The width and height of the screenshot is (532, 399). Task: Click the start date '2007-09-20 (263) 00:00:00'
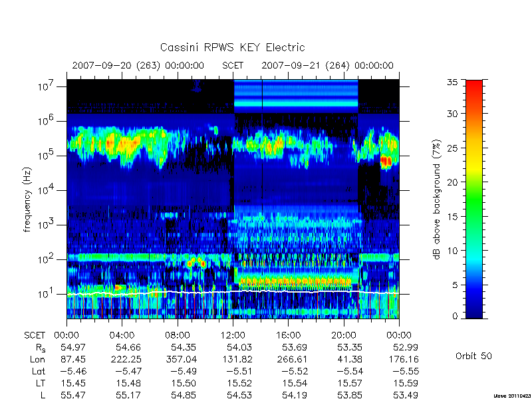[138, 65]
